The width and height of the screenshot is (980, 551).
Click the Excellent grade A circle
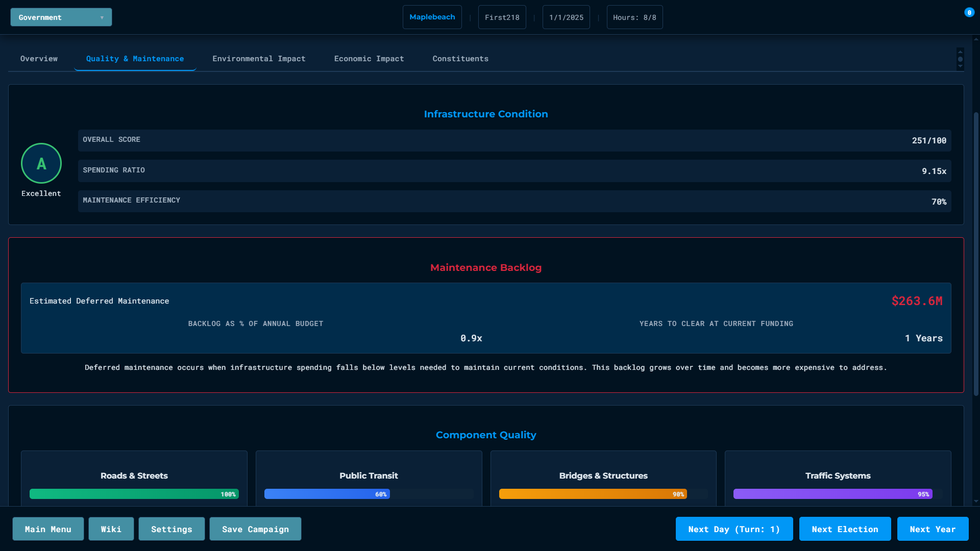tap(41, 163)
